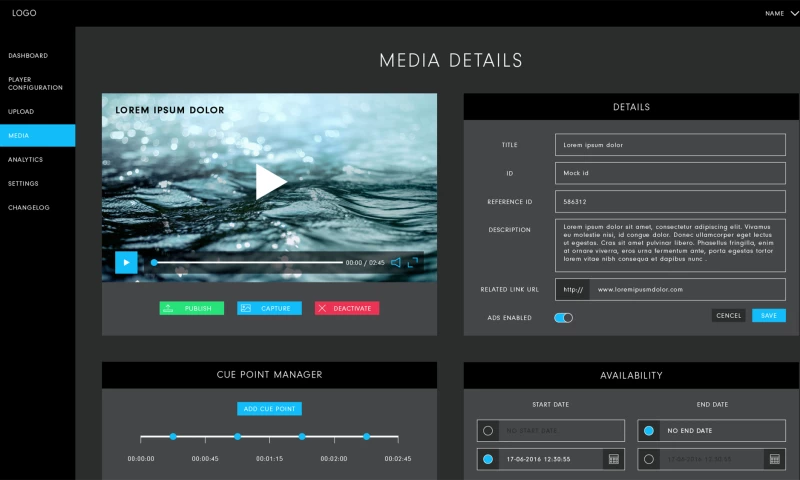Screen dimensions: 800x480
Task: Click the first cue point marker
Action: tap(173, 437)
